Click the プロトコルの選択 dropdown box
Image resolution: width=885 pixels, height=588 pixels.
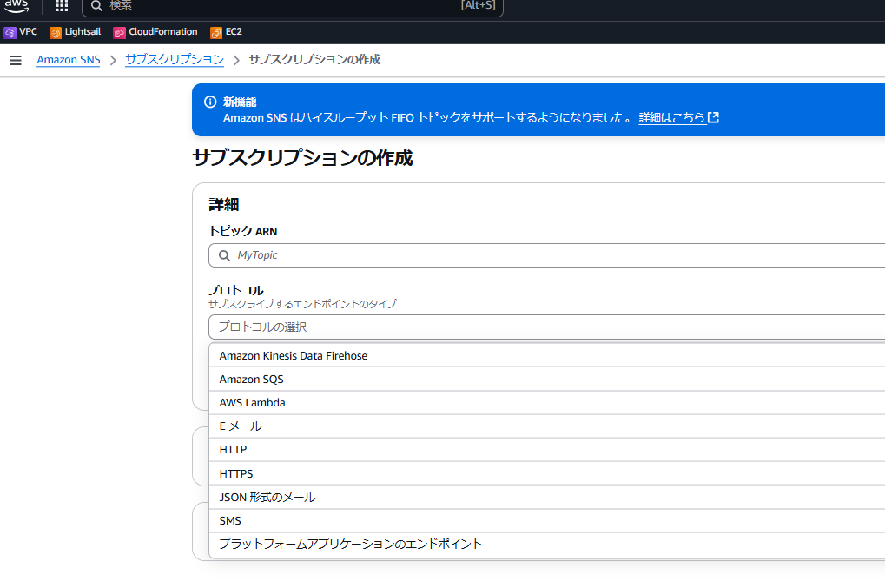546,327
